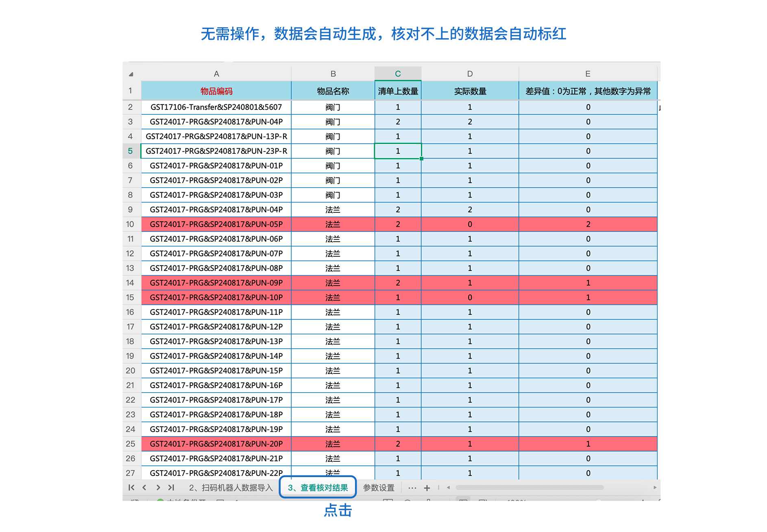
Task: Select cell GST24017-PRG&SP240817&PUN-15P
Action: coord(216,371)
